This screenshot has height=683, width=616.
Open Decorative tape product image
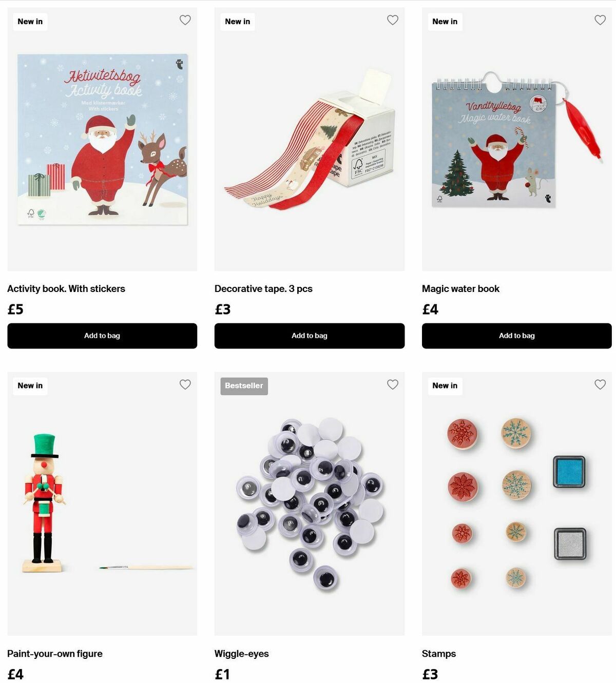coord(310,139)
